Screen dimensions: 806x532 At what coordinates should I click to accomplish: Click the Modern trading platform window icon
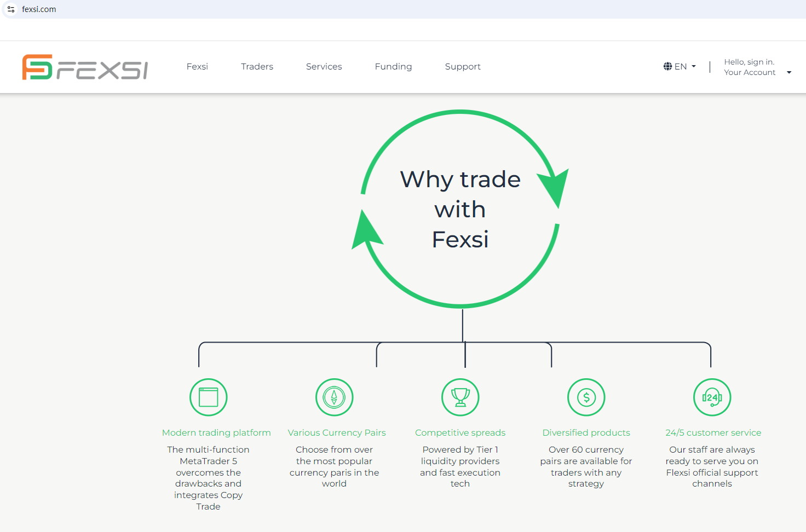[x=209, y=397]
